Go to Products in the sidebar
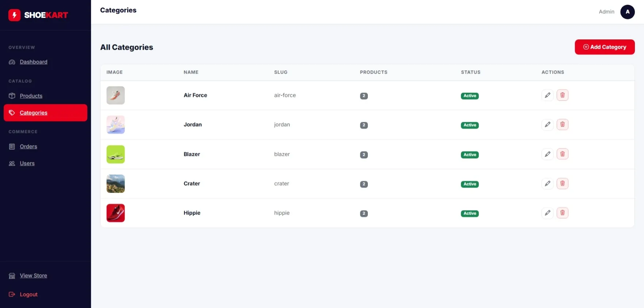Viewport: 644px width, 308px height. tap(31, 96)
